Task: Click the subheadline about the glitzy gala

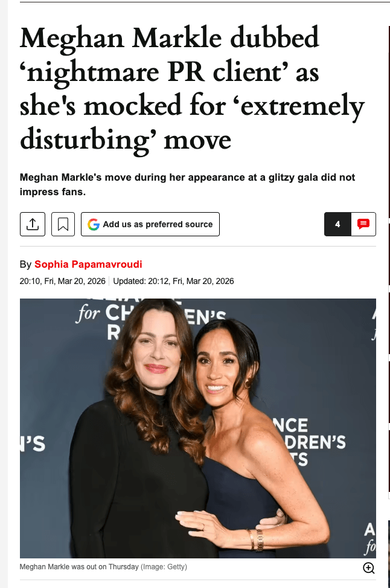Action: point(187,184)
